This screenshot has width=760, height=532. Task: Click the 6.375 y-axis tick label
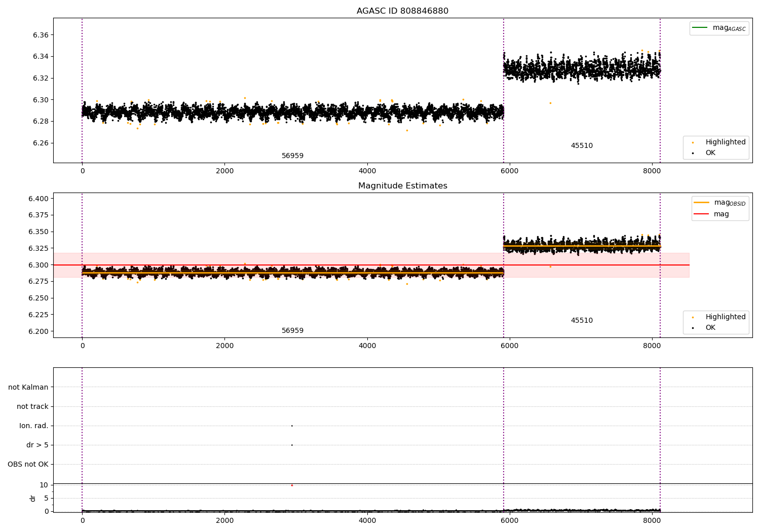click(39, 215)
